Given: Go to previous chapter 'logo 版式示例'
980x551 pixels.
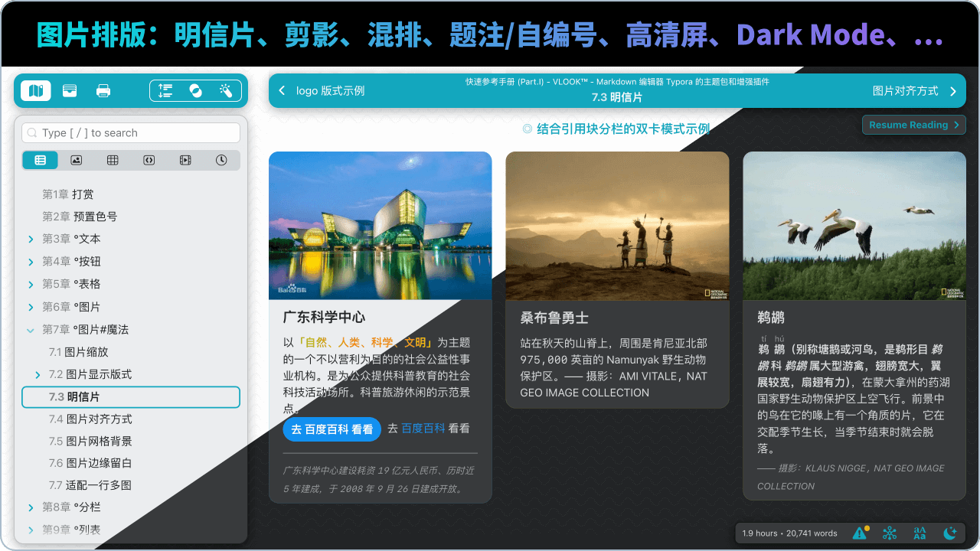Looking at the screenshot, I should (330, 91).
